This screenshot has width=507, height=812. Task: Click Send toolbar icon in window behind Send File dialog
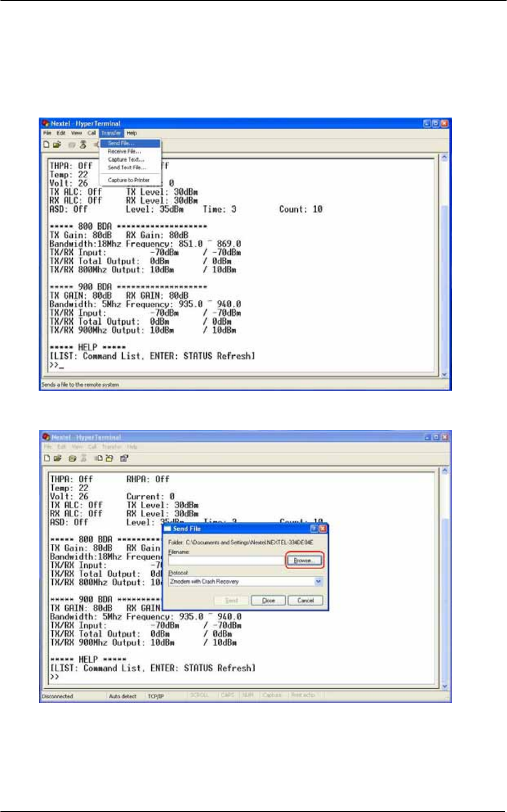pyautogui.click(x=99, y=458)
